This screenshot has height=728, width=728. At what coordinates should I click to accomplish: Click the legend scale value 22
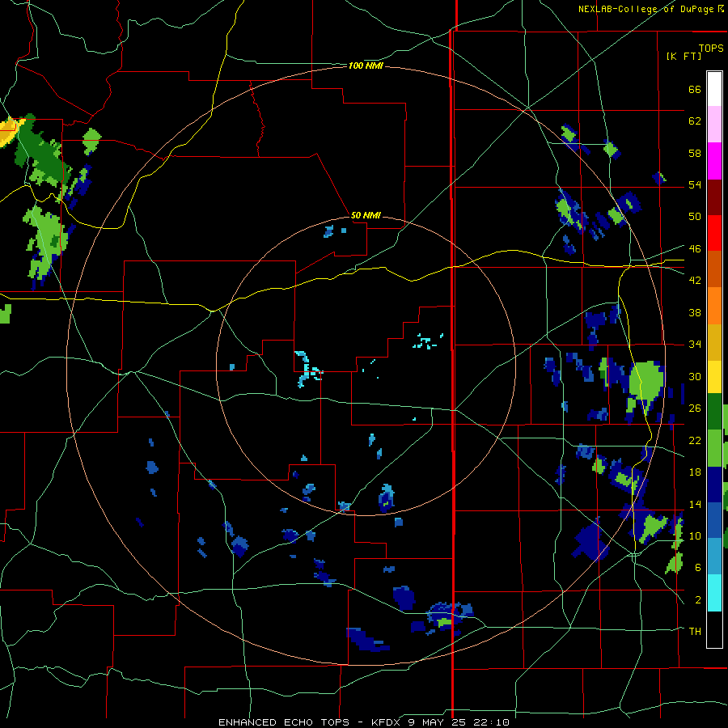(695, 440)
